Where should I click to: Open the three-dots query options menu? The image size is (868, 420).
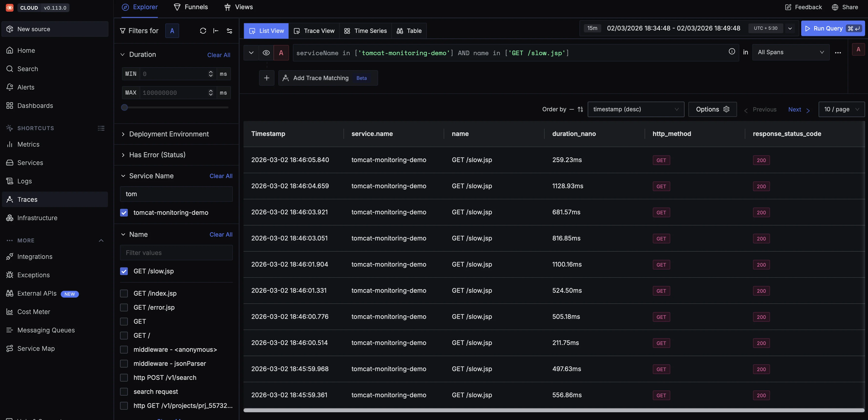(838, 52)
